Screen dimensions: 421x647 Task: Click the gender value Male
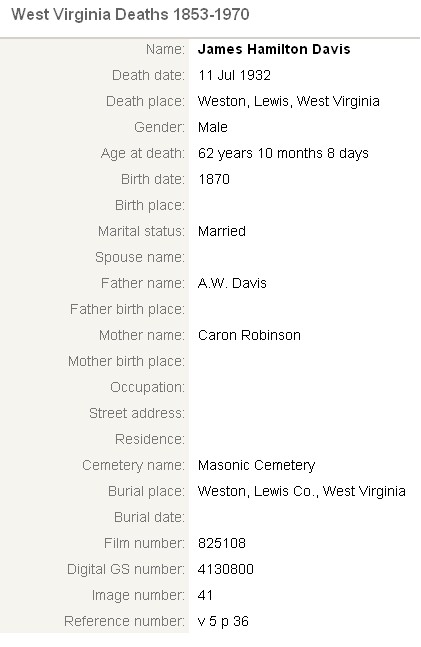click(x=213, y=127)
